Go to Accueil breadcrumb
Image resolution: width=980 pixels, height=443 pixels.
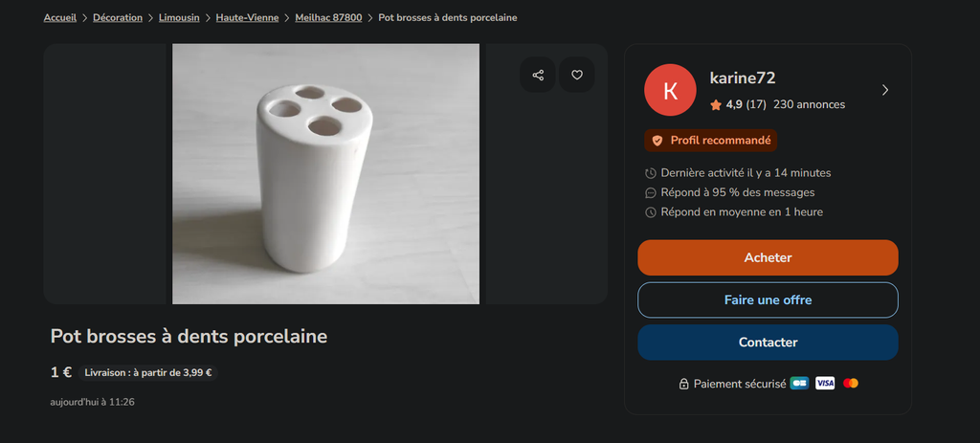pyautogui.click(x=60, y=18)
